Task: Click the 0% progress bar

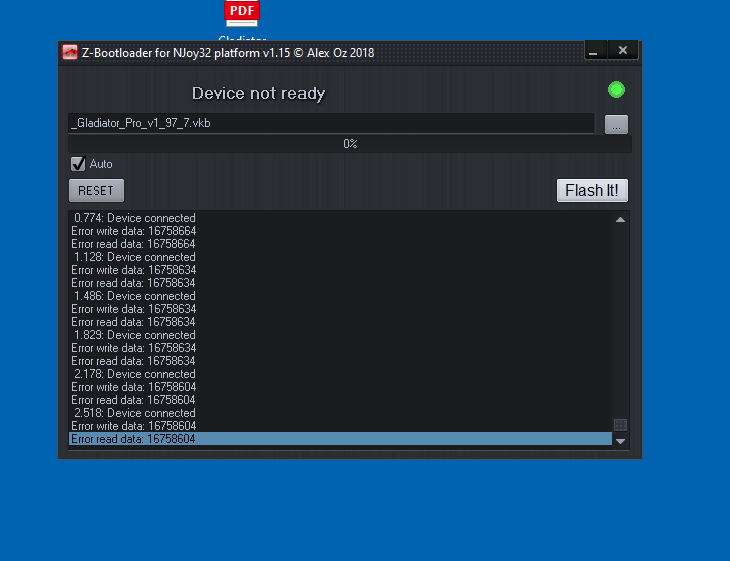Action: pos(350,144)
